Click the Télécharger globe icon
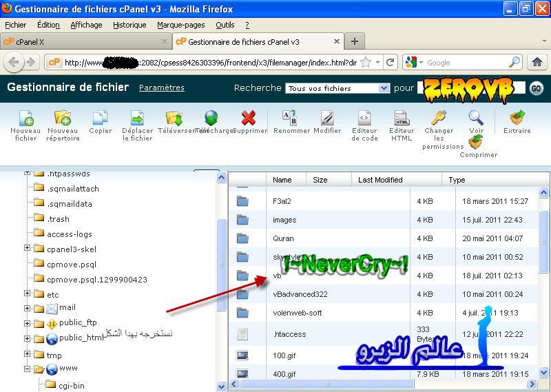The height and width of the screenshot is (392, 551). coord(211,118)
